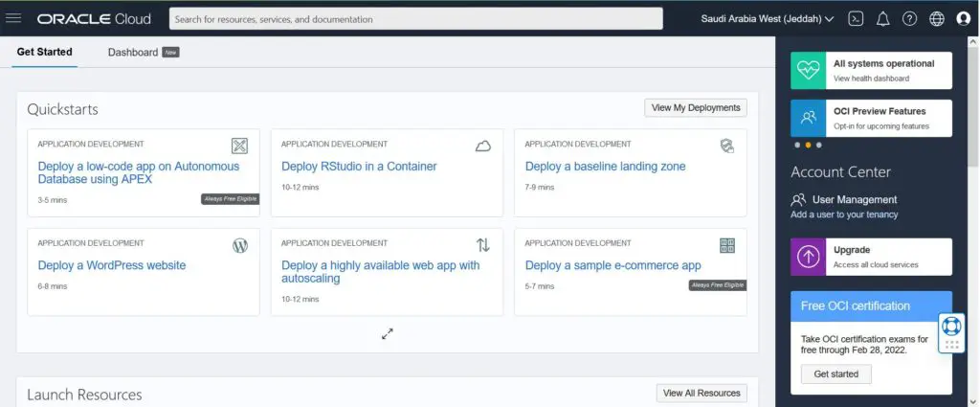Viewport: 980px width, 407px height.
Task: Open the Cloud Shell developer tools icon
Action: click(x=856, y=19)
